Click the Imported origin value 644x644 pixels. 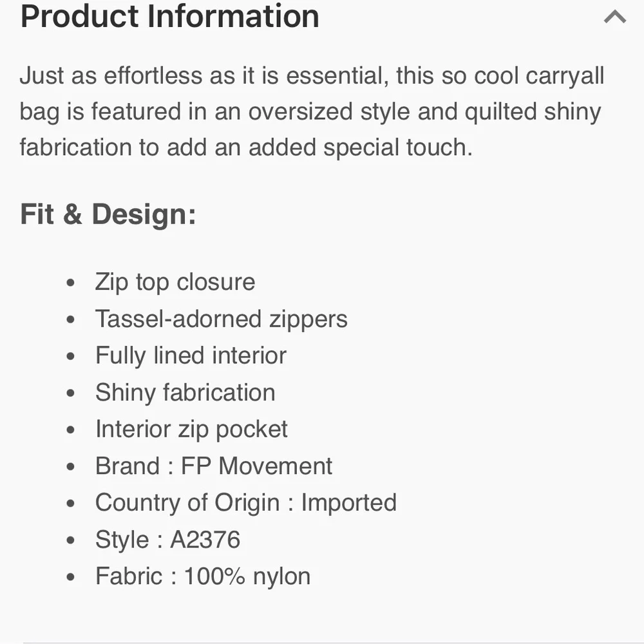349,502
